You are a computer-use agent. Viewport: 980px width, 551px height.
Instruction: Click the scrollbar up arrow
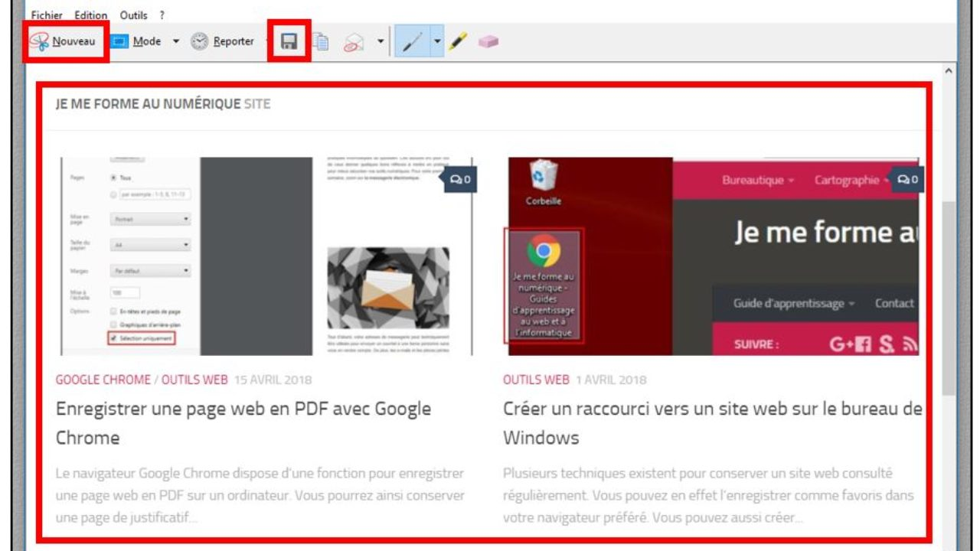pyautogui.click(x=949, y=70)
